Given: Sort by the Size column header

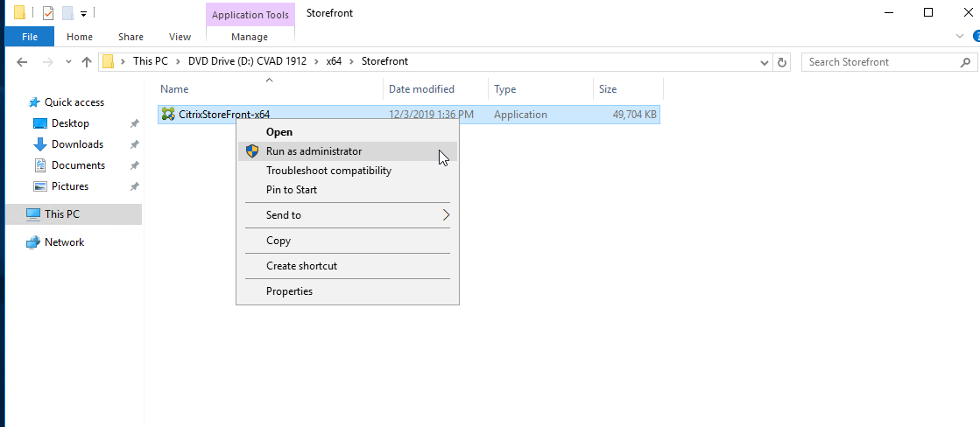Looking at the screenshot, I should click(x=628, y=89).
